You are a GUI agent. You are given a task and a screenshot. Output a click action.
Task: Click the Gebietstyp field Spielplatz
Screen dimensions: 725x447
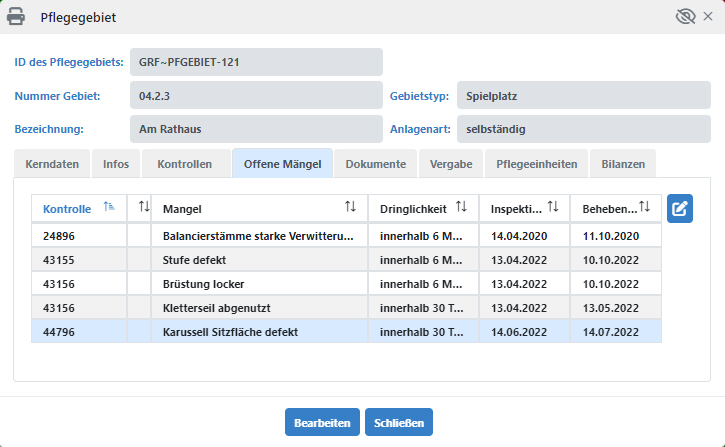[x=584, y=97]
